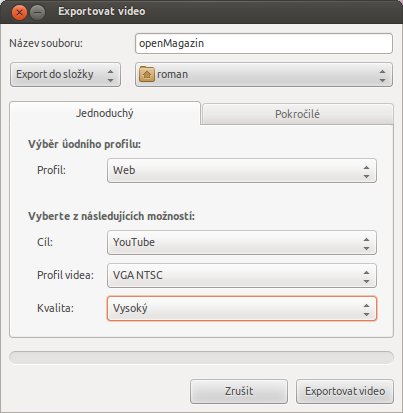Click the Exportovat video button
The image size is (403, 413).
pos(345,391)
